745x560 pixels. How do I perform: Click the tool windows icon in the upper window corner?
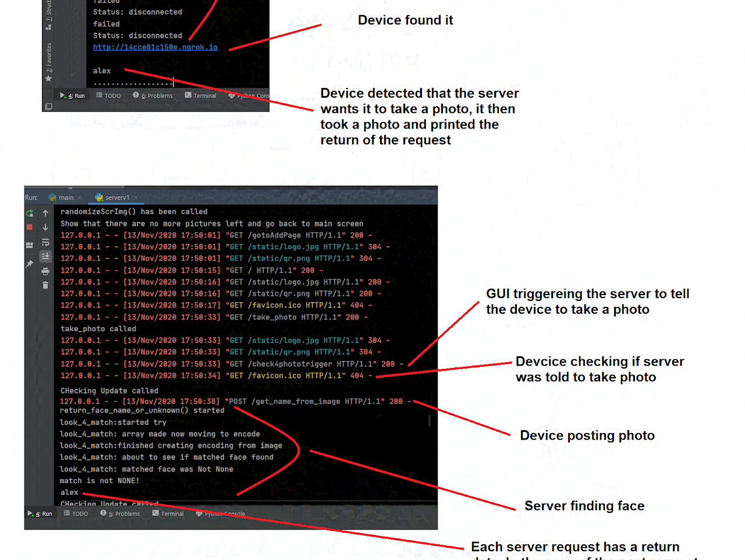(x=49, y=107)
